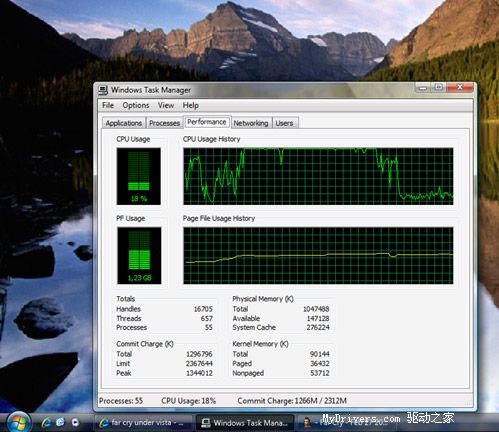Click the Page File Usage History graph

pos(318,256)
